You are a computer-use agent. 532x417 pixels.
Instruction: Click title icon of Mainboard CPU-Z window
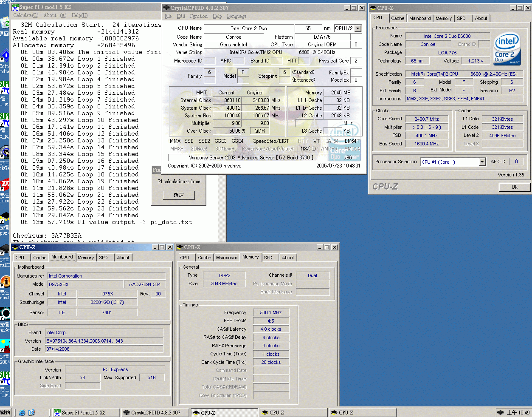click(15, 247)
